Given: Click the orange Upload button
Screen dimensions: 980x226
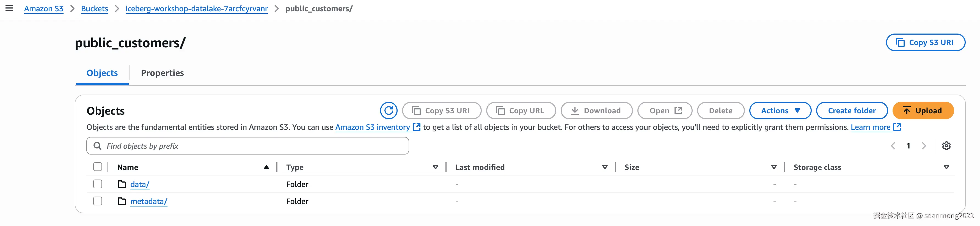Looking at the screenshot, I should point(923,111).
